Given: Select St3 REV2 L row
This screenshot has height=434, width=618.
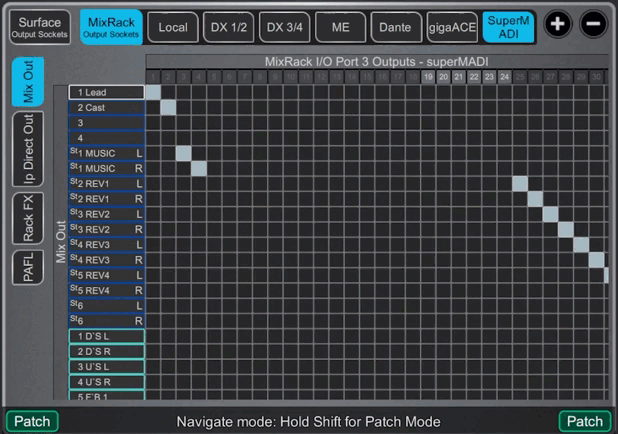Looking at the screenshot, I should tap(107, 214).
